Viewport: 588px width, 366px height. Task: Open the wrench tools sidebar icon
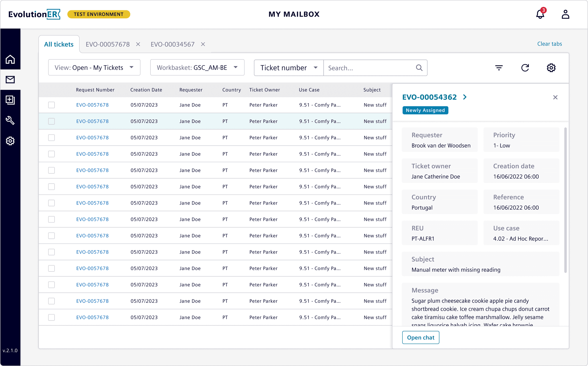[x=10, y=120]
